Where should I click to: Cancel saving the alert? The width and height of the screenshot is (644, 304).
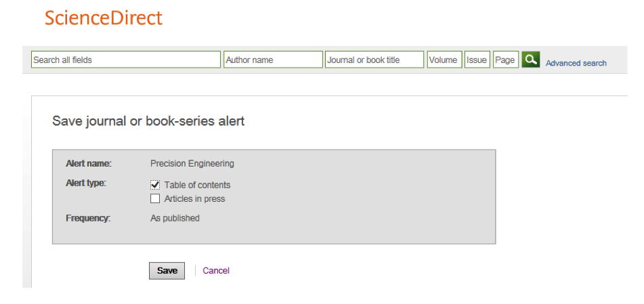coord(216,271)
